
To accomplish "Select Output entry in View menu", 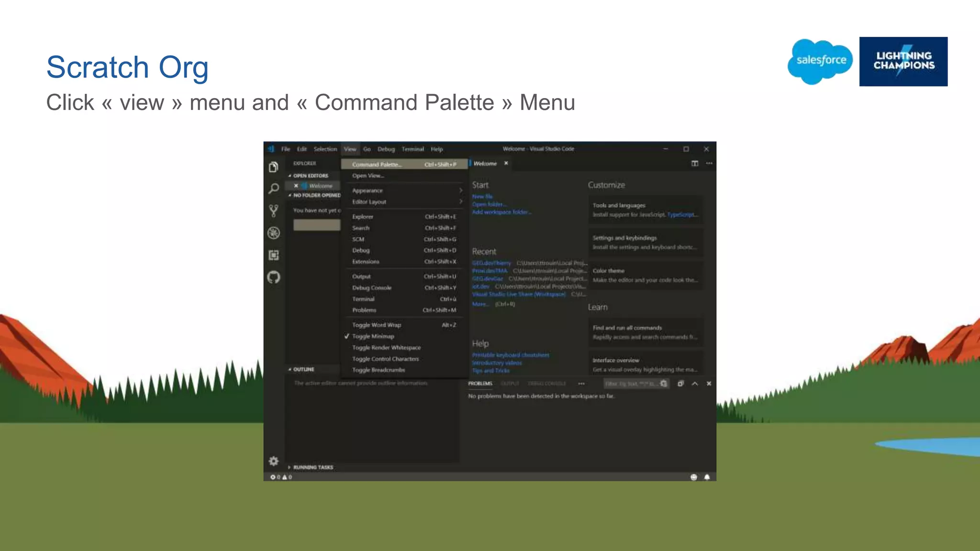I will pos(404,276).
